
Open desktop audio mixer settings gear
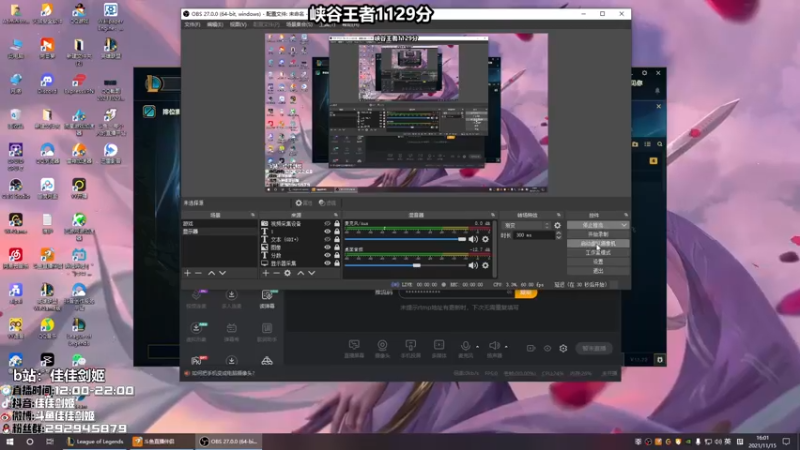tap(485, 265)
